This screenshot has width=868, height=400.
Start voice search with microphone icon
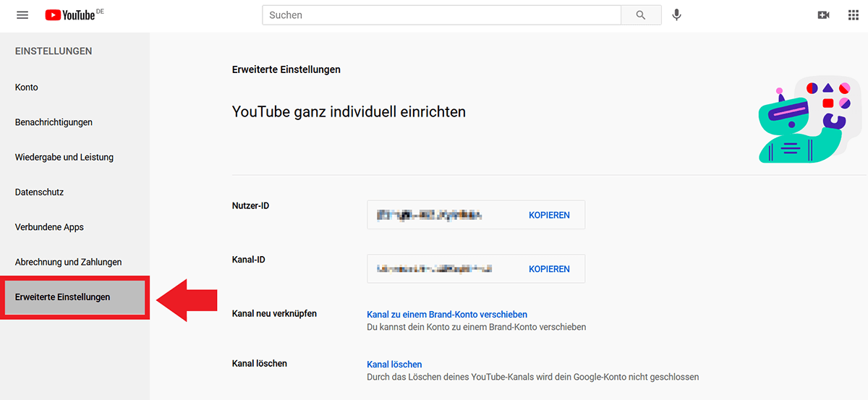tap(676, 15)
